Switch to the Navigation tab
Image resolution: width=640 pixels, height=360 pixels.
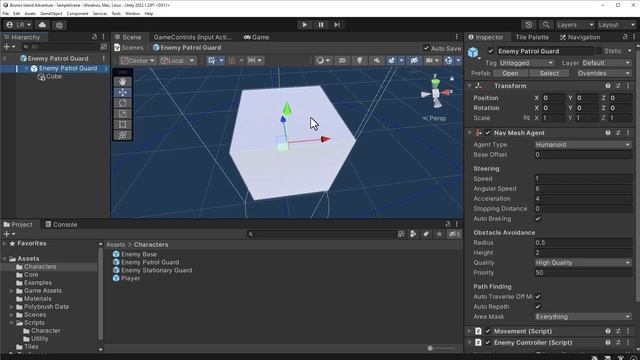[x=580, y=37]
